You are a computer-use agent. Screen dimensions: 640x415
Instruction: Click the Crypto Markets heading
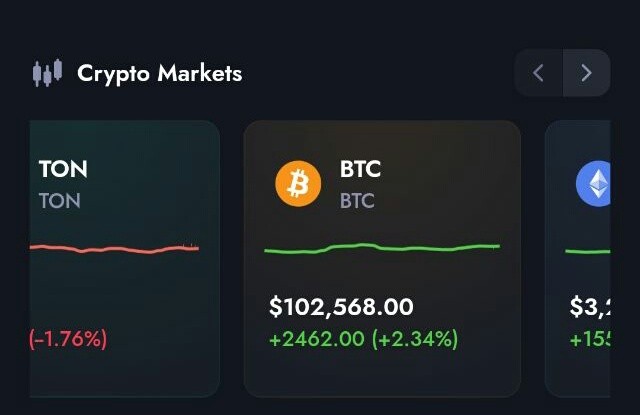pos(160,74)
